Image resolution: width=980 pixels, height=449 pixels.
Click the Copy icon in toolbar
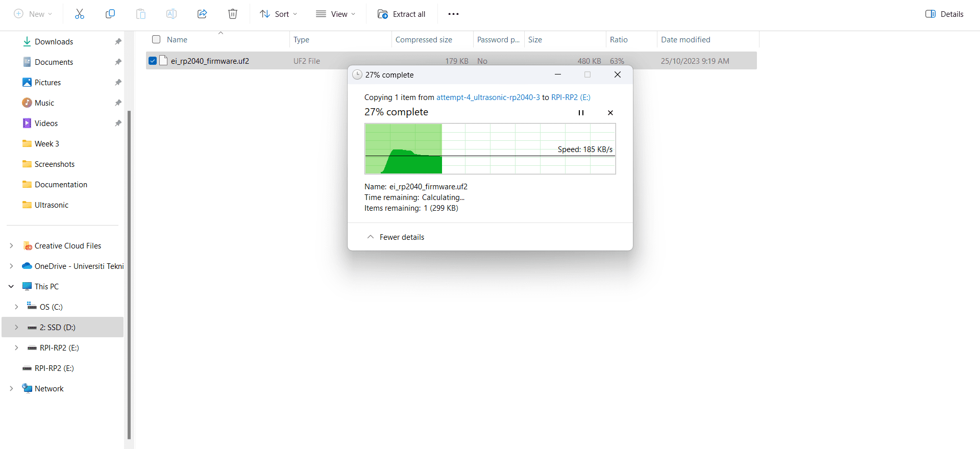[x=110, y=14]
